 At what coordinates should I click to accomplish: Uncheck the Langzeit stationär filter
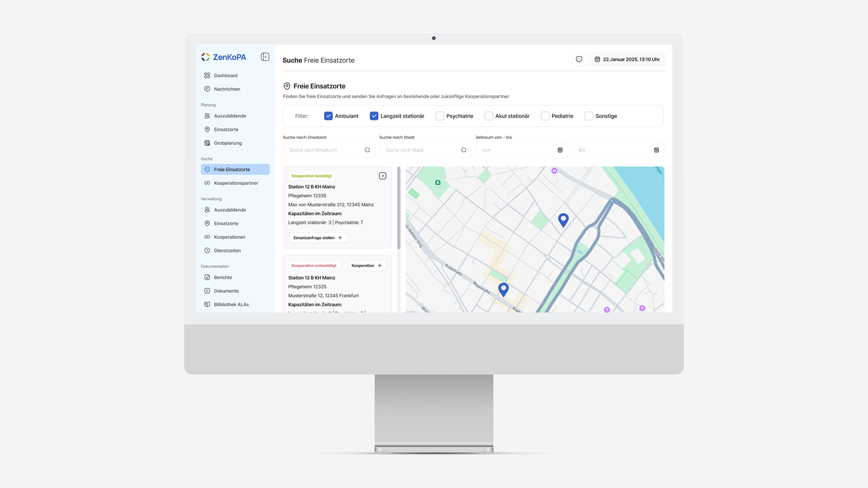(374, 116)
